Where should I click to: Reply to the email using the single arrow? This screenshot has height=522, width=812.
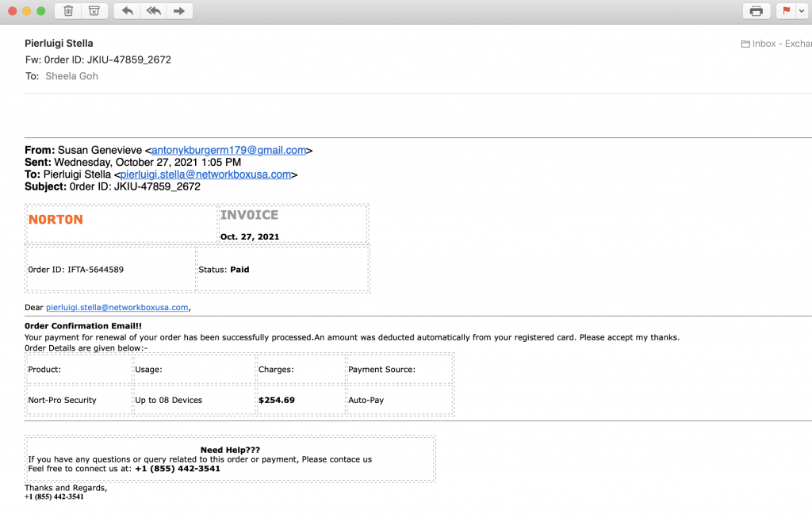(x=128, y=11)
